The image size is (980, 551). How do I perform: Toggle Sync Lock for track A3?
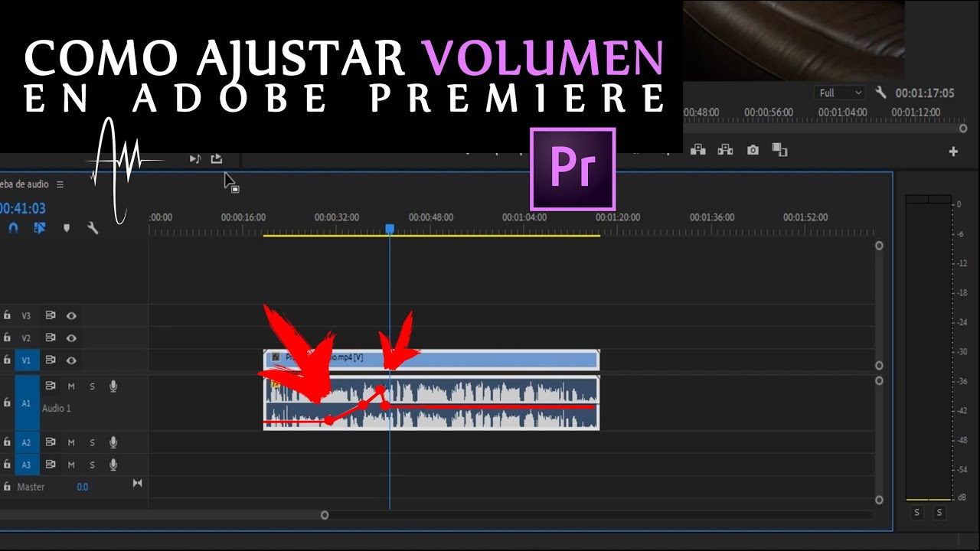pyautogui.click(x=50, y=465)
